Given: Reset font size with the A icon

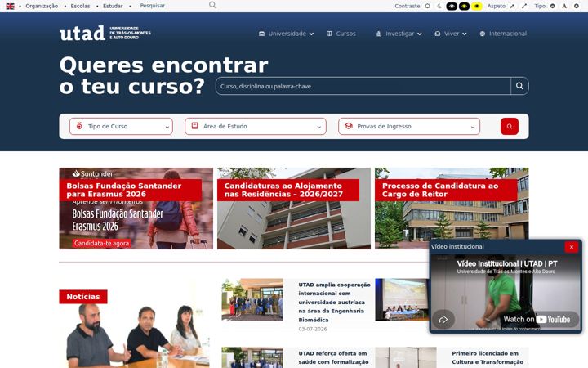Looking at the screenshot, I should 564,6.
